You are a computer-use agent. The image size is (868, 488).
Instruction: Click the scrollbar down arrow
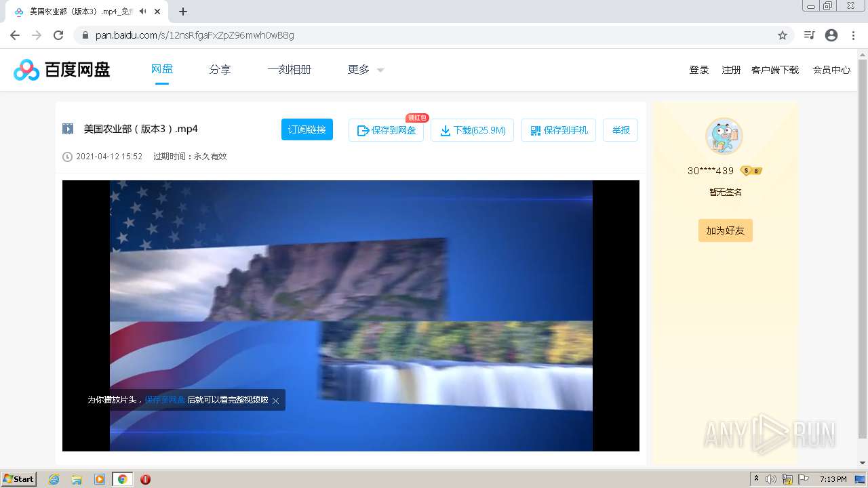tap(863, 464)
